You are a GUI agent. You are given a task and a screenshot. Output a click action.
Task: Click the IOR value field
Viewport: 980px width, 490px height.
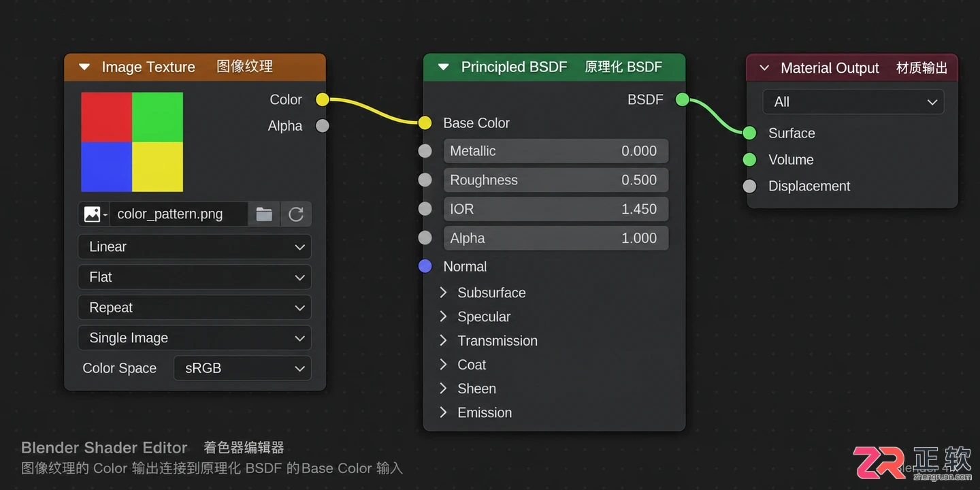[x=556, y=209]
